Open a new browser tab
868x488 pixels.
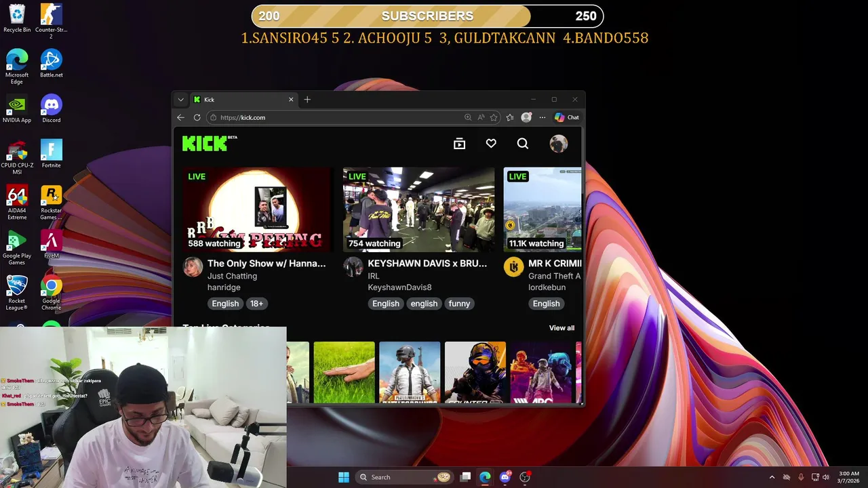(x=307, y=100)
